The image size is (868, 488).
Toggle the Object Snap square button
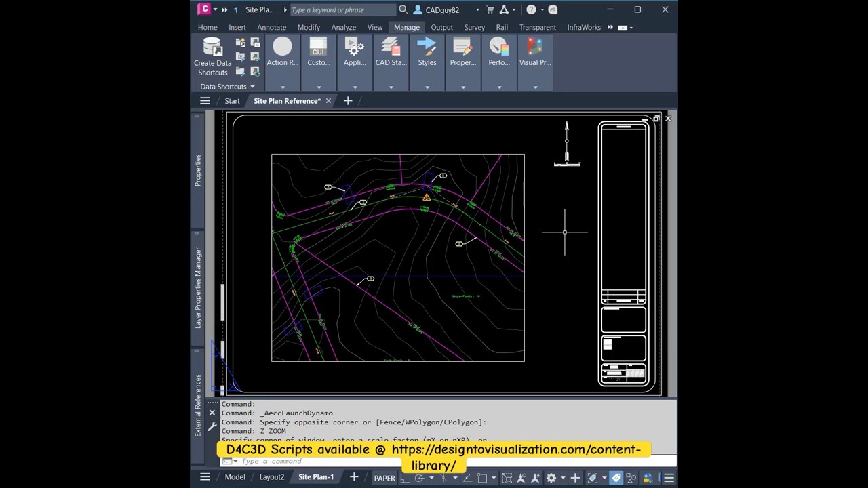pos(482,478)
